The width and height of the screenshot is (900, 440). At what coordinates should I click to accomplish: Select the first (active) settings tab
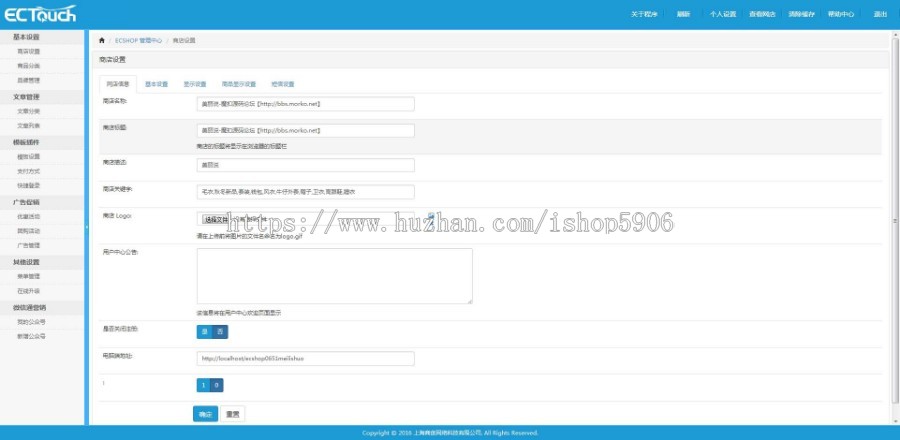point(118,84)
